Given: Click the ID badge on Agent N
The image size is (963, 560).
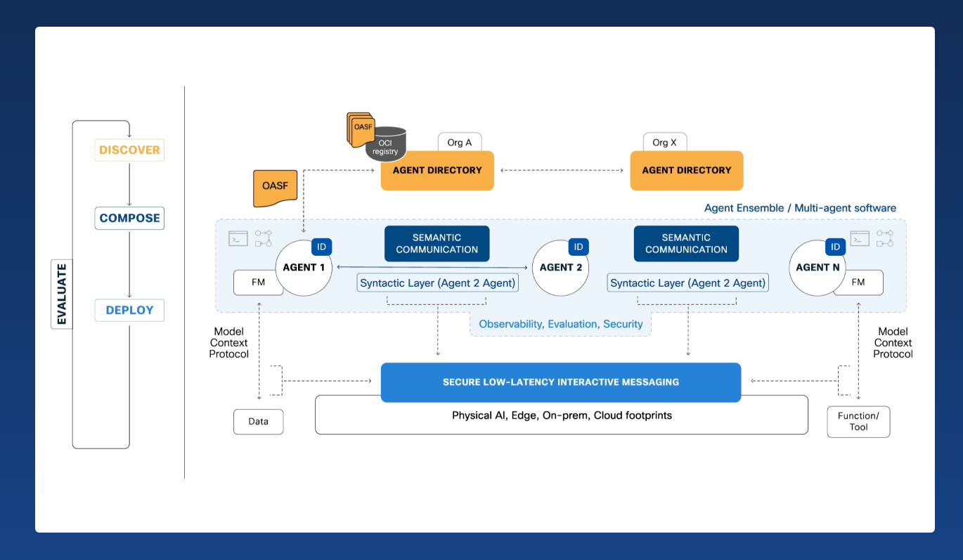Looking at the screenshot, I should pos(835,247).
